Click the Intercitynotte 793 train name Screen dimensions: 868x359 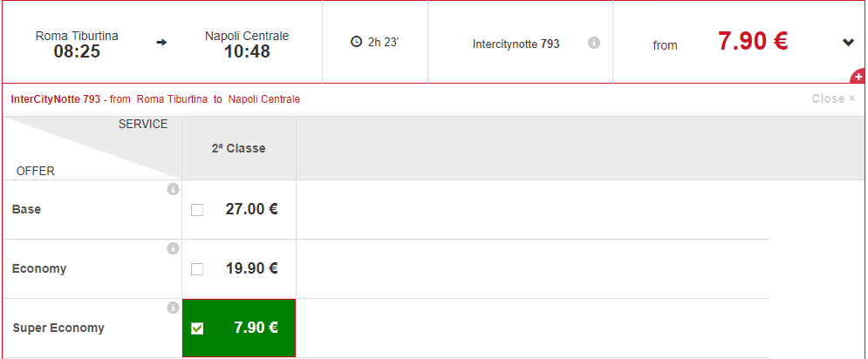(x=516, y=44)
